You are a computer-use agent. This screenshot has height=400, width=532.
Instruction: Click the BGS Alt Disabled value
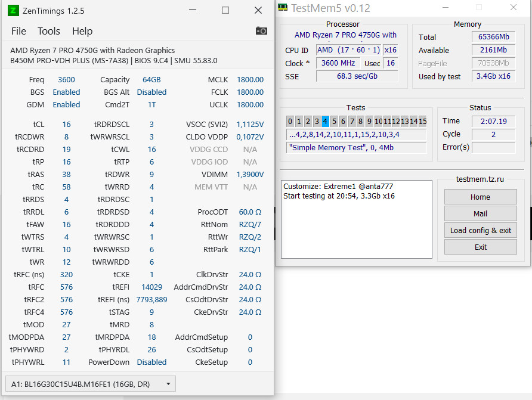click(x=151, y=92)
